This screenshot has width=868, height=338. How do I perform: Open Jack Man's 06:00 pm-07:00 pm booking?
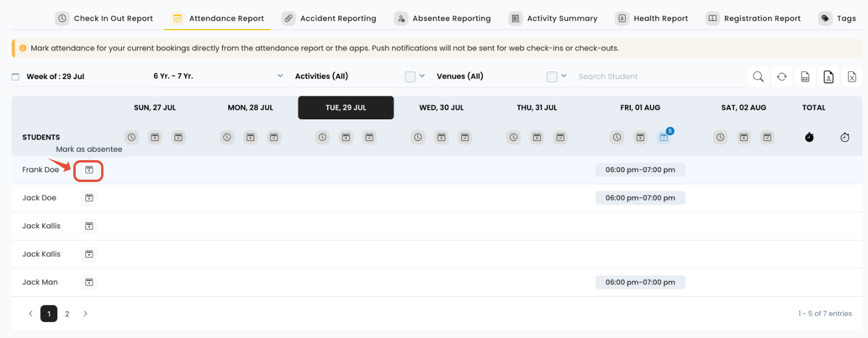[x=640, y=282]
